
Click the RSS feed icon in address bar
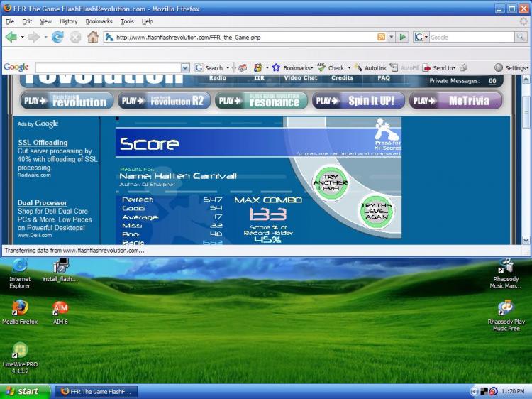click(382, 37)
